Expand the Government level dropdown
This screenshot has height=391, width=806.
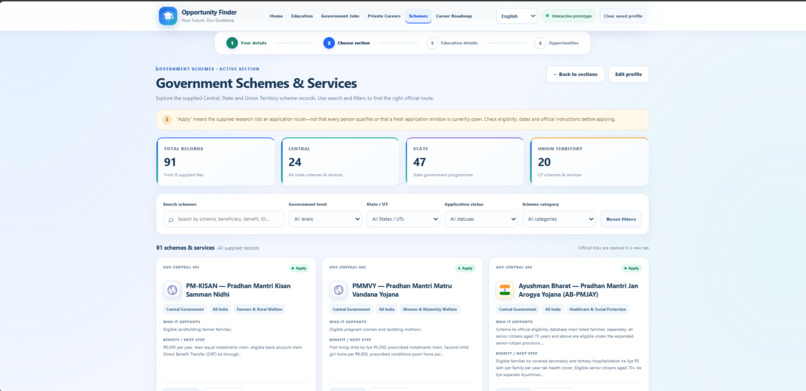tap(325, 219)
